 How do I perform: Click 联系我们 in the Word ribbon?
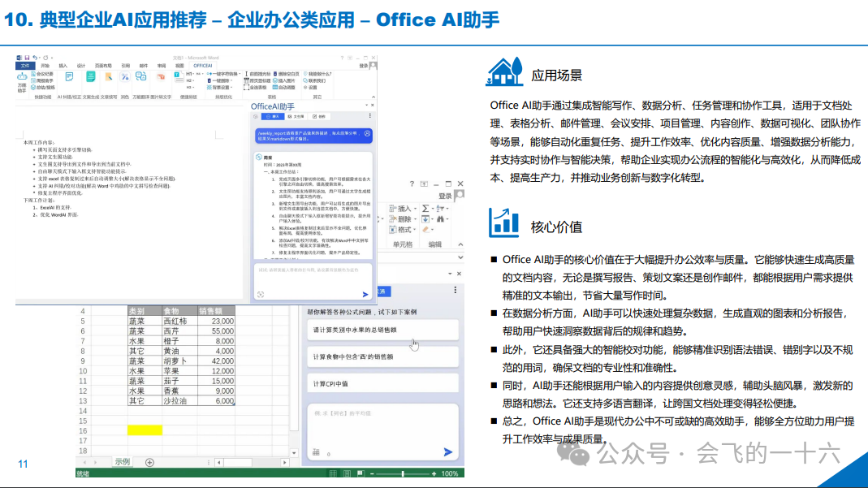pos(315,80)
